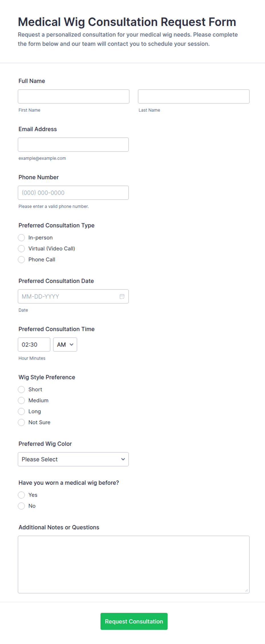Select Phone Call radio button
Image resolution: width=265 pixels, height=644 pixels.
tap(21, 259)
